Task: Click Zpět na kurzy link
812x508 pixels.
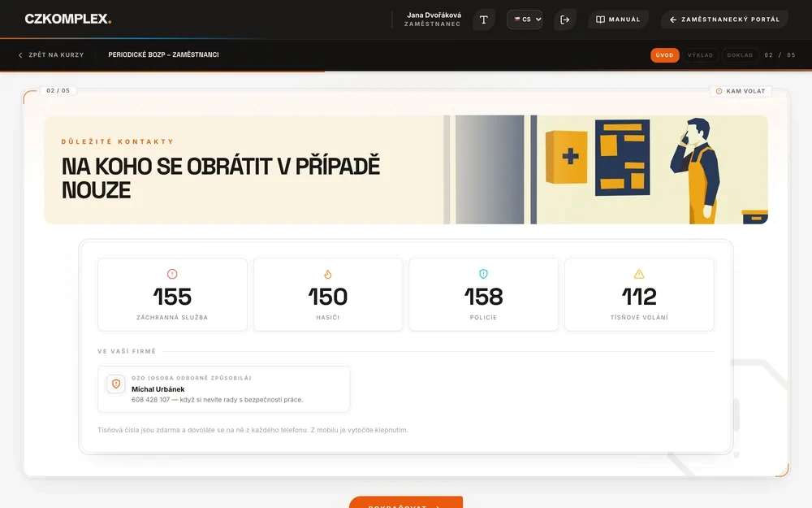Action: pos(51,55)
